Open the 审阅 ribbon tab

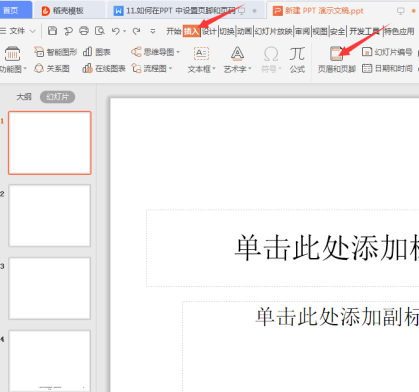pyautogui.click(x=303, y=31)
